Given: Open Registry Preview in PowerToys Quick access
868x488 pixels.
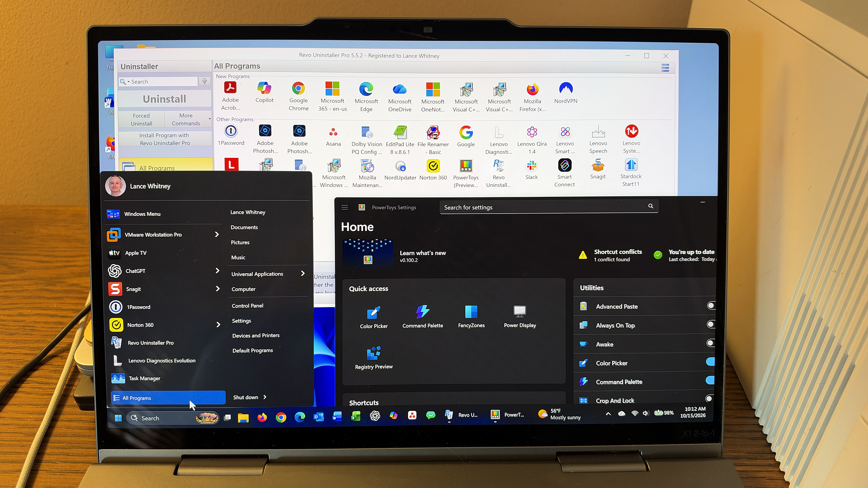Looking at the screenshot, I should click(374, 358).
